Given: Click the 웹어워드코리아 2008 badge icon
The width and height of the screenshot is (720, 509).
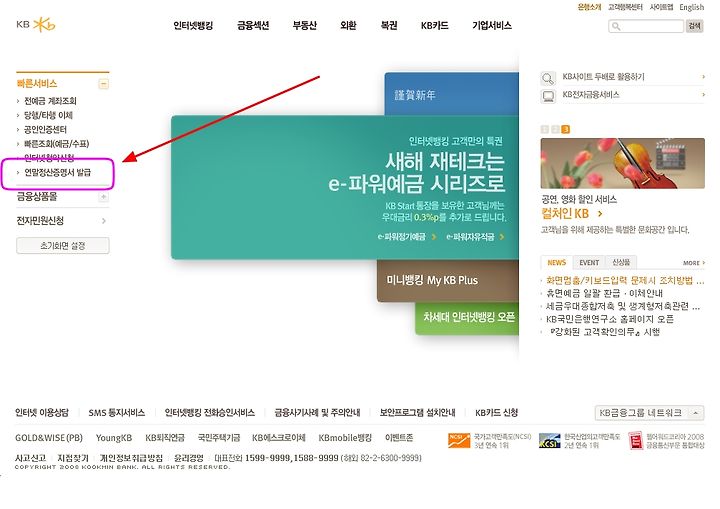Looking at the screenshot, I should (636, 440).
